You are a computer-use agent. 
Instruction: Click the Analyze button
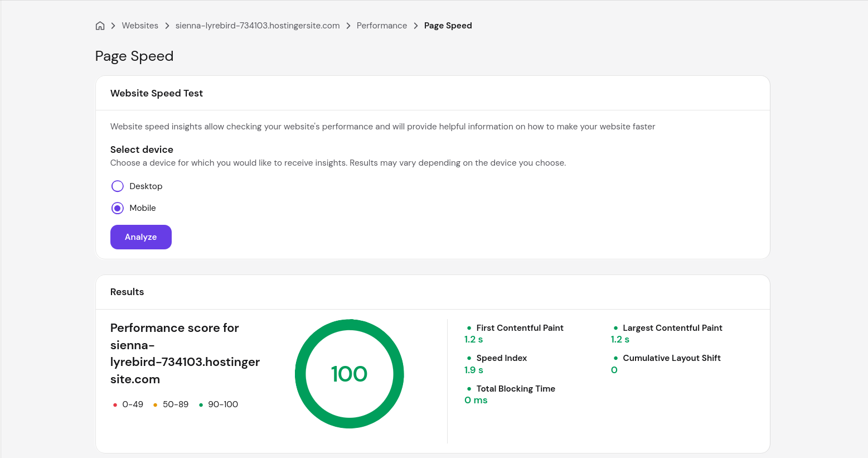click(141, 237)
